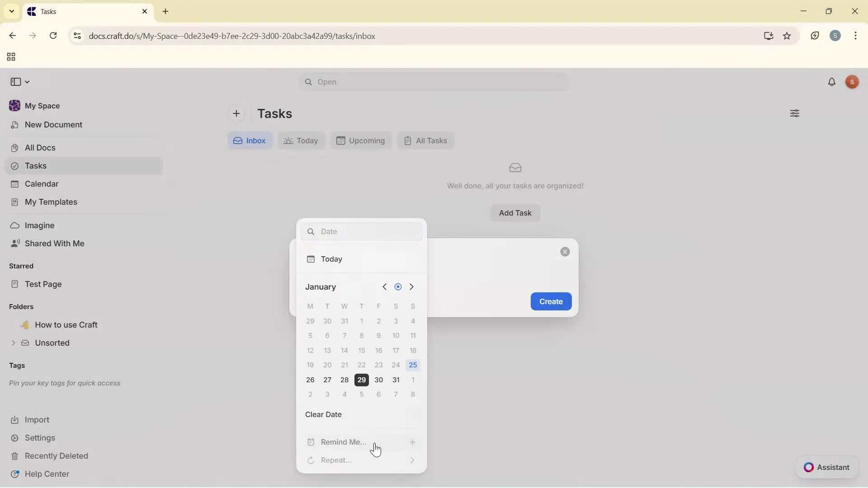Click the + button beside Tasks title
The height and width of the screenshot is (488, 868).
237,113
